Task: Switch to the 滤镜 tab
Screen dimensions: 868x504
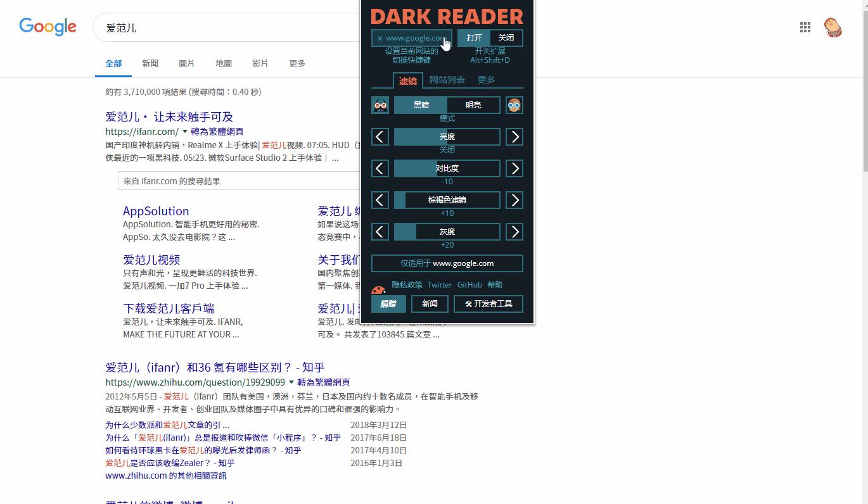Action: point(408,80)
